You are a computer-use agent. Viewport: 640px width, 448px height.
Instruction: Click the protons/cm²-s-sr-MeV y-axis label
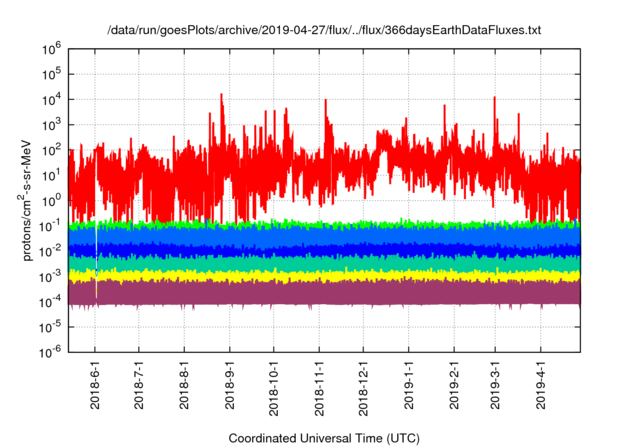31,198
